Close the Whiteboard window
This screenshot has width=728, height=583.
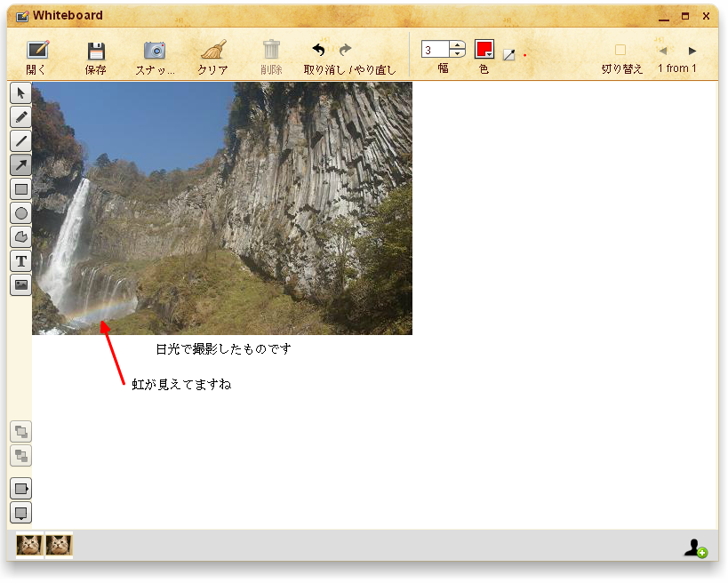[x=706, y=16]
